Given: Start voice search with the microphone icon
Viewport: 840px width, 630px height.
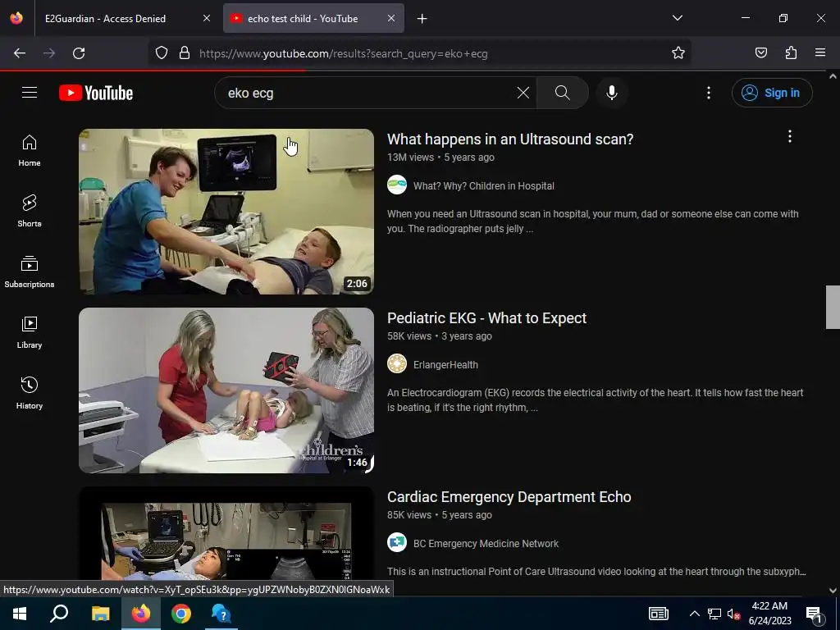Looking at the screenshot, I should pos(611,93).
